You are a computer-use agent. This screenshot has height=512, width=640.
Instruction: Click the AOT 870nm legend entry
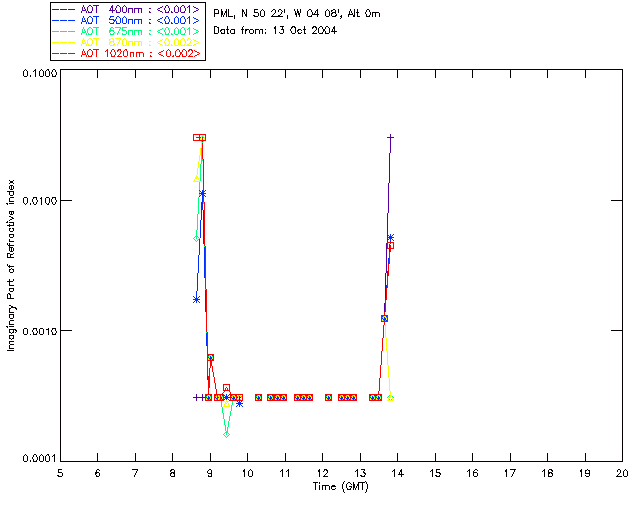pos(127,42)
